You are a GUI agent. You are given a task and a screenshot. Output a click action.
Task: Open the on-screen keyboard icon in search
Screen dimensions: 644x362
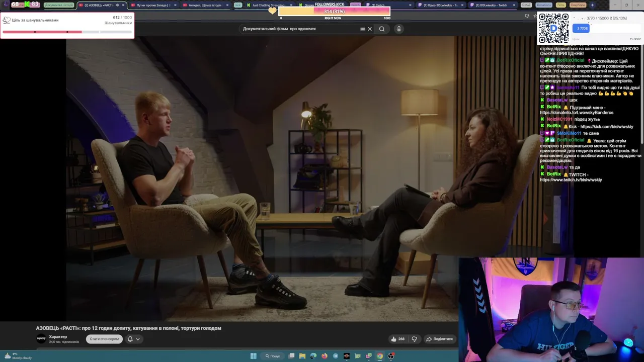coord(363,29)
